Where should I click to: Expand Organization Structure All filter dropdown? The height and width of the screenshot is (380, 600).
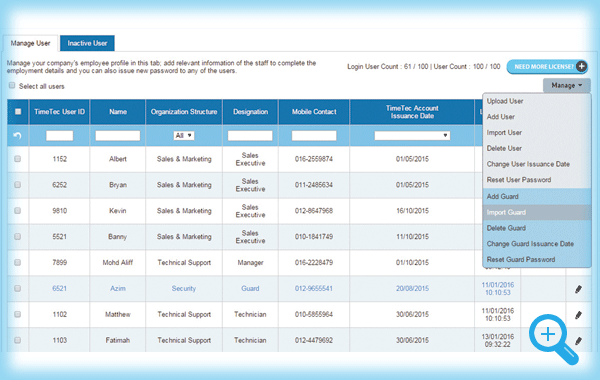(184, 135)
